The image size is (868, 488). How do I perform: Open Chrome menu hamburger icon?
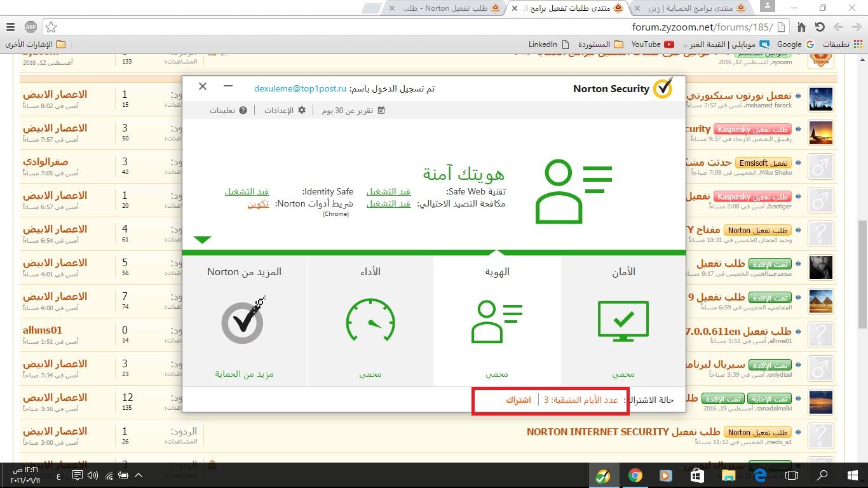pyautogui.click(x=10, y=27)
